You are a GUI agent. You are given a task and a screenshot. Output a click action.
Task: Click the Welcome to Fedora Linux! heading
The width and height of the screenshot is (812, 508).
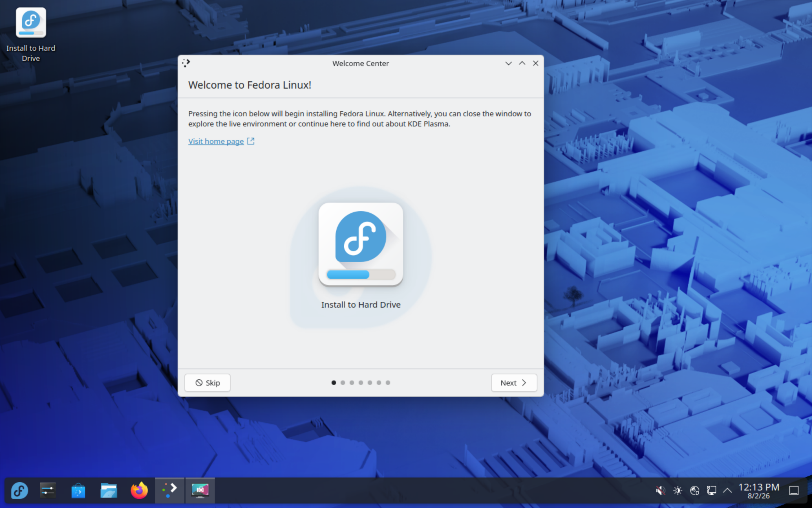pyautogui.click(x=250, y=85)
